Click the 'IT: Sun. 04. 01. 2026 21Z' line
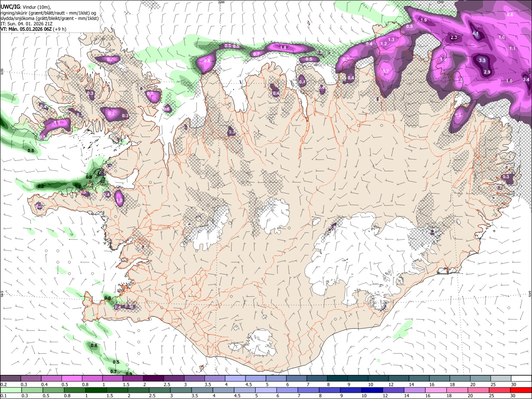Screen dimensions: 532x399 pyautogui.click(x=27, y=24)
